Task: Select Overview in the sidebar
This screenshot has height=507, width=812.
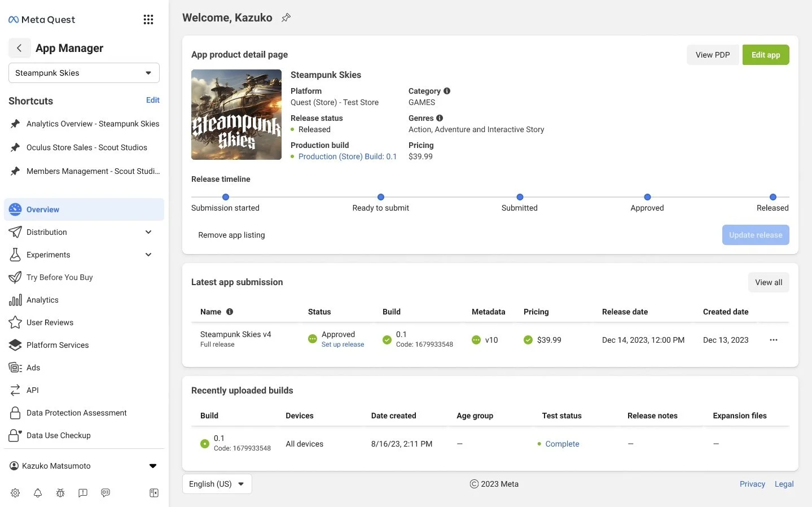Action: click(x=84, y=209)
